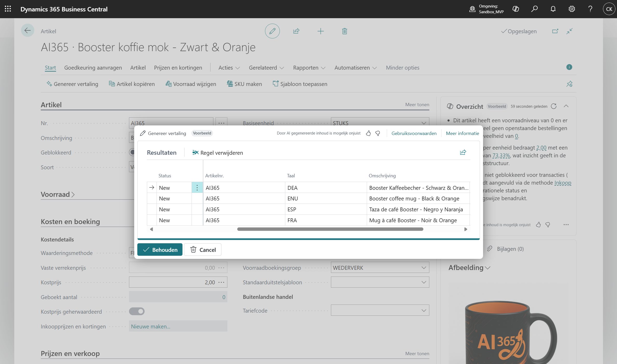Open the Rapporten menu
The height and width of the screenshot is (364, 617).
click(x=309, y=68)
